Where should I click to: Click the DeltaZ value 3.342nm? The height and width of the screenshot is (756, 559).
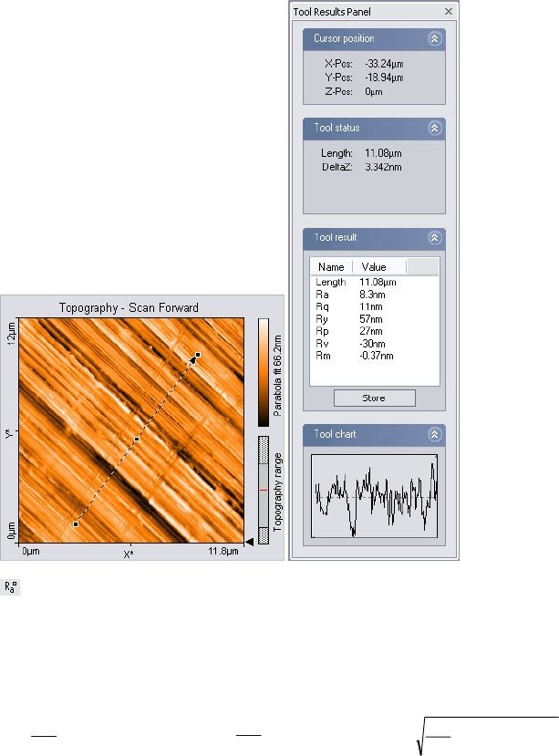(x=383, y=167)
